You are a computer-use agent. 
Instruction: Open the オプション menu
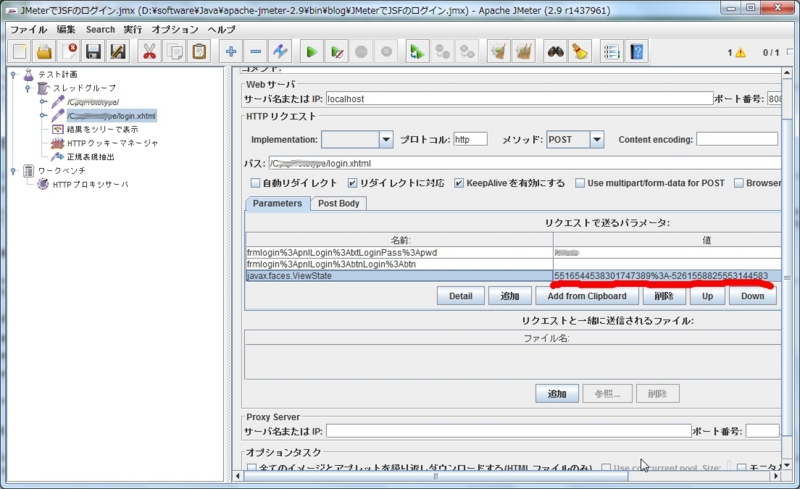click(x=174, y=30)
